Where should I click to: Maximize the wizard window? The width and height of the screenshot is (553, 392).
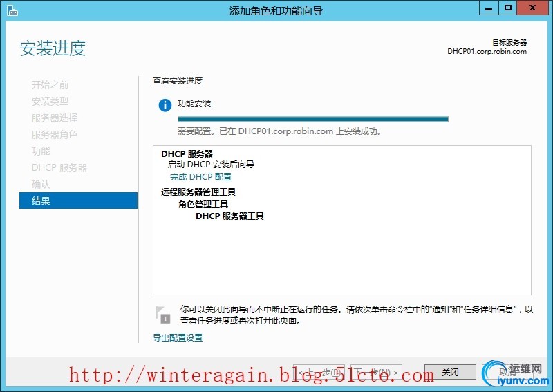point(507,8)
